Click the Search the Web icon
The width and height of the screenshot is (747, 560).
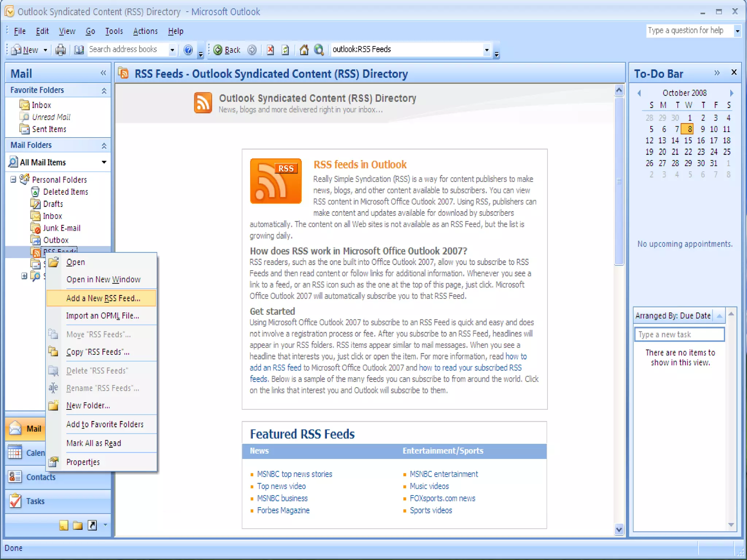[x=319, y=50]
